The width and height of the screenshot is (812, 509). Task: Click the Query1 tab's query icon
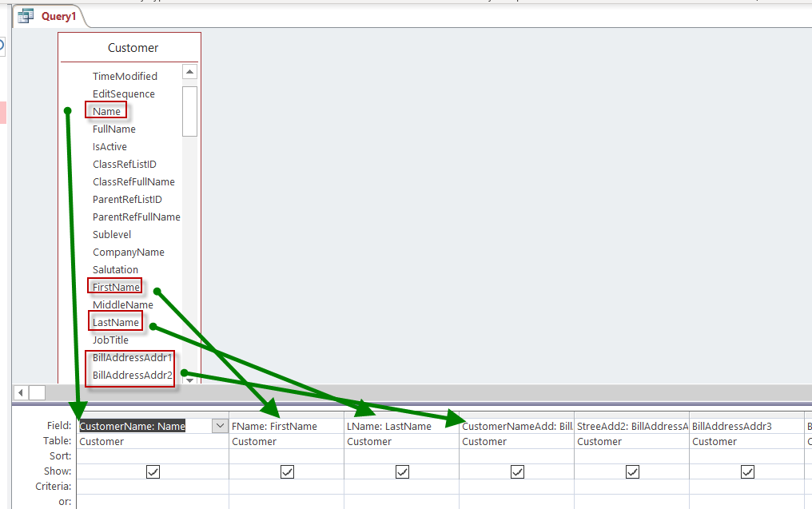(26, 16)
